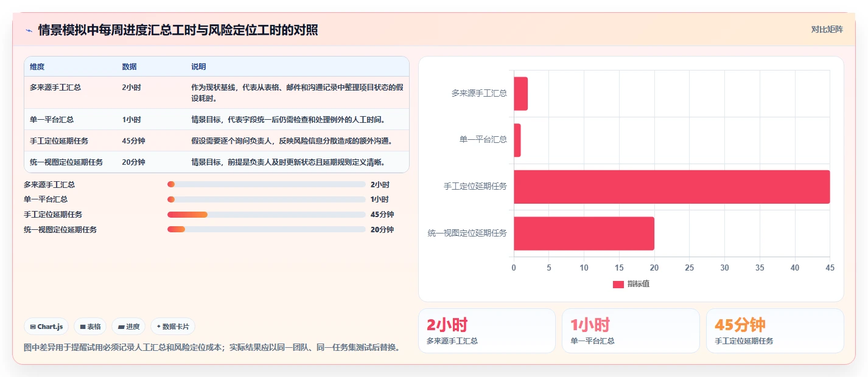The width and height of the screenshot is (868, 377).
Task: Select the 多来源手工汇总 table cell
Action: [x=55, y=88]
